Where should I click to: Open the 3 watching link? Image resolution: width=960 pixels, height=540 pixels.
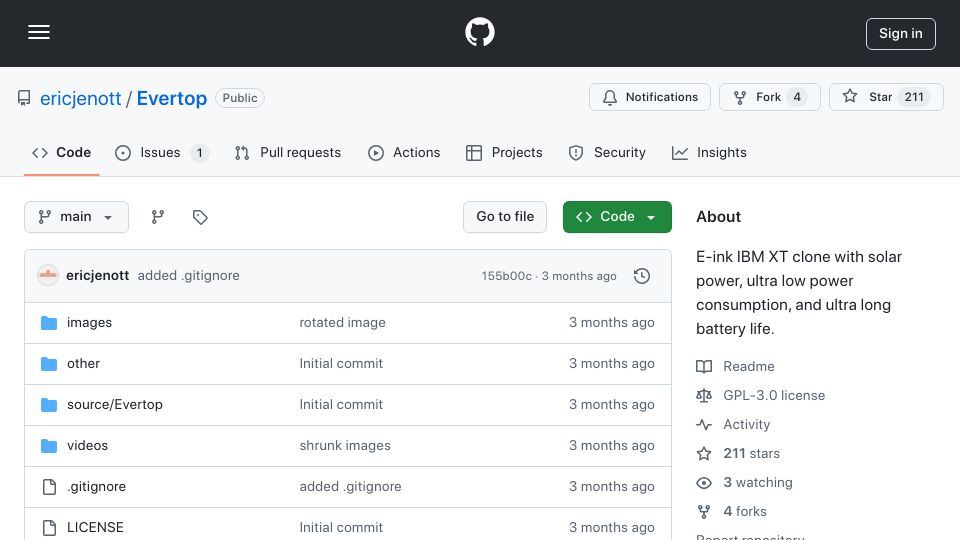coord(758,482)
